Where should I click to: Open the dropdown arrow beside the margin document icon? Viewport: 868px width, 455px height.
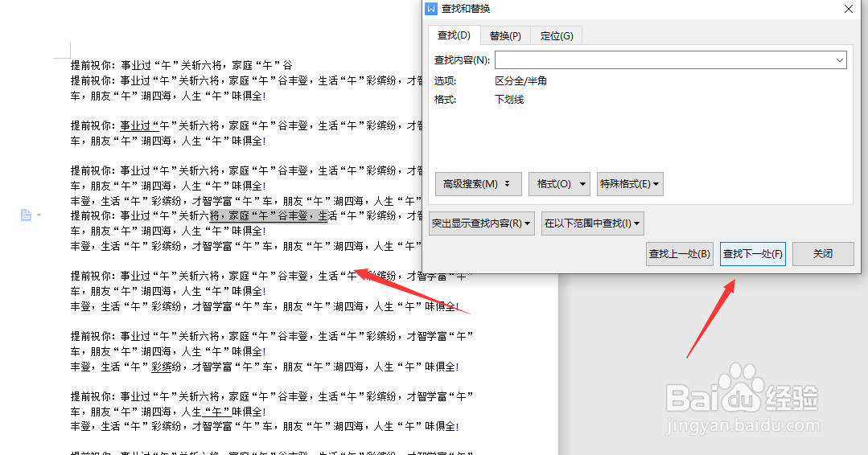point(39,215)
